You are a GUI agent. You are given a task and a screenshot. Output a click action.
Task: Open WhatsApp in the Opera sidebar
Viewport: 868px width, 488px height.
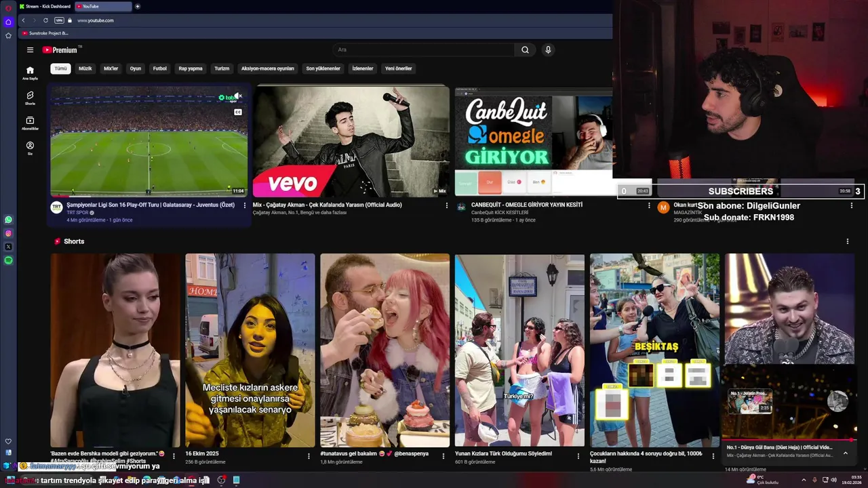(8, 220)
